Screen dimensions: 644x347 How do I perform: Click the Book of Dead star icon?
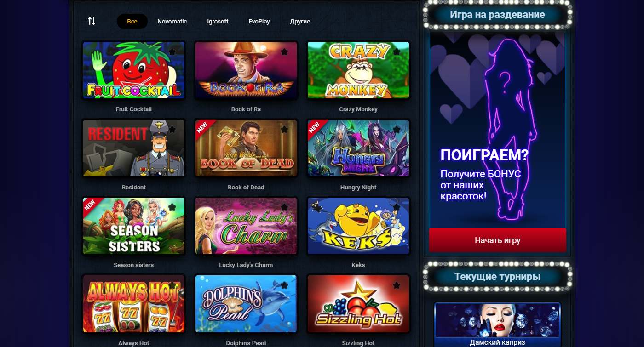pyautogui.click(x=284, y=130)
